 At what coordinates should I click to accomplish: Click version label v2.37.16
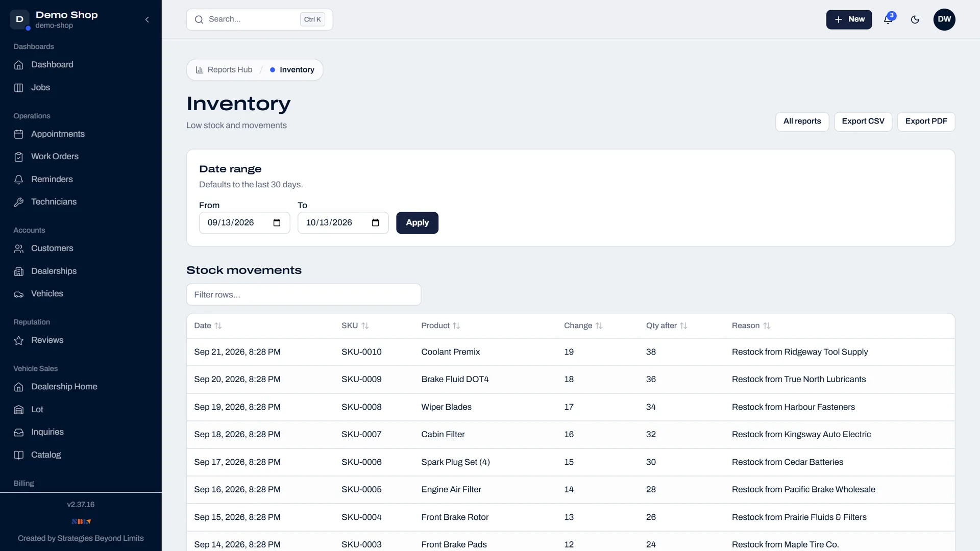[81, 505]
